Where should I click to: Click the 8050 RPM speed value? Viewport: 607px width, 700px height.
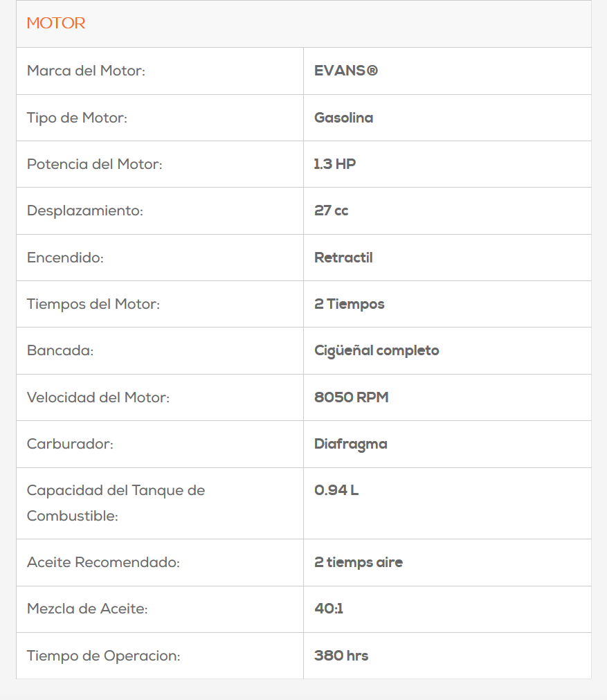tap(351, 397)
